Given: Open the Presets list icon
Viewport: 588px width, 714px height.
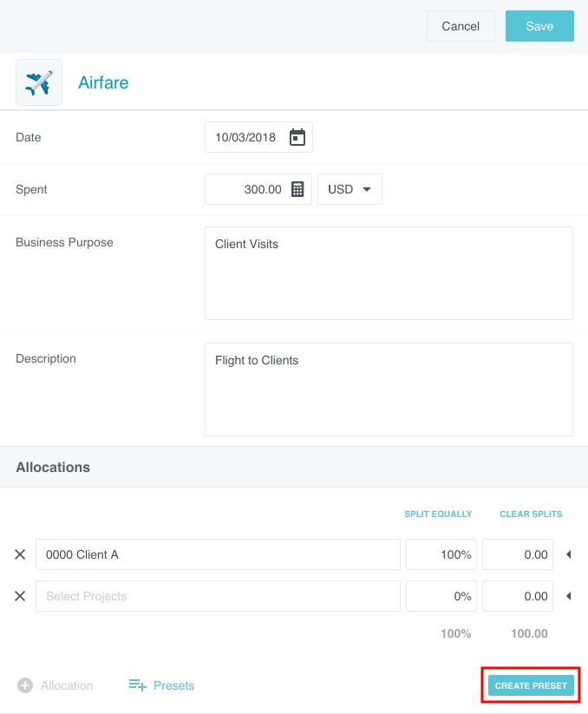Looking at the screenshot, I should point(138,685).
